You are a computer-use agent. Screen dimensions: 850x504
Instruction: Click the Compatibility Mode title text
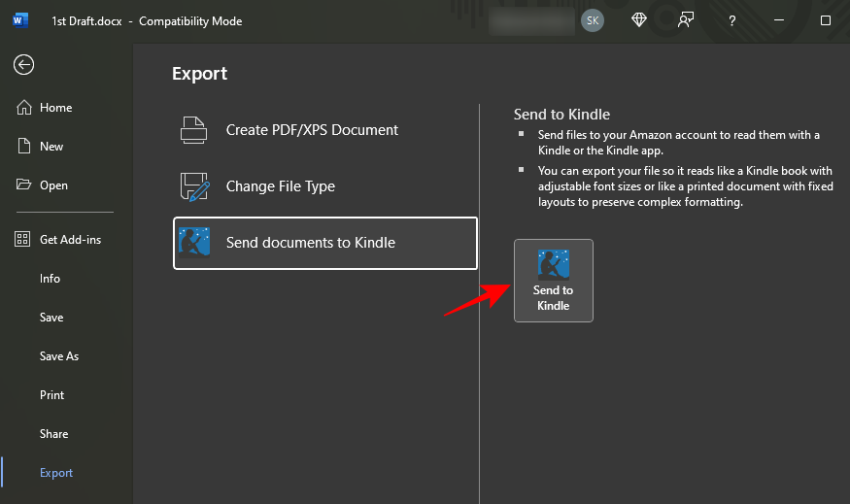point(190,21)
